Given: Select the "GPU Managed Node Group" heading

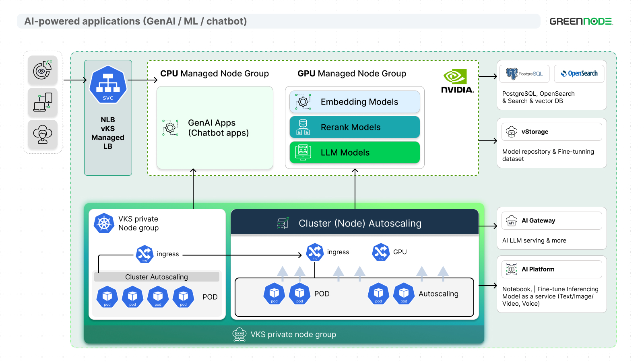Looking at the screenshot, I should click(352, 74).
